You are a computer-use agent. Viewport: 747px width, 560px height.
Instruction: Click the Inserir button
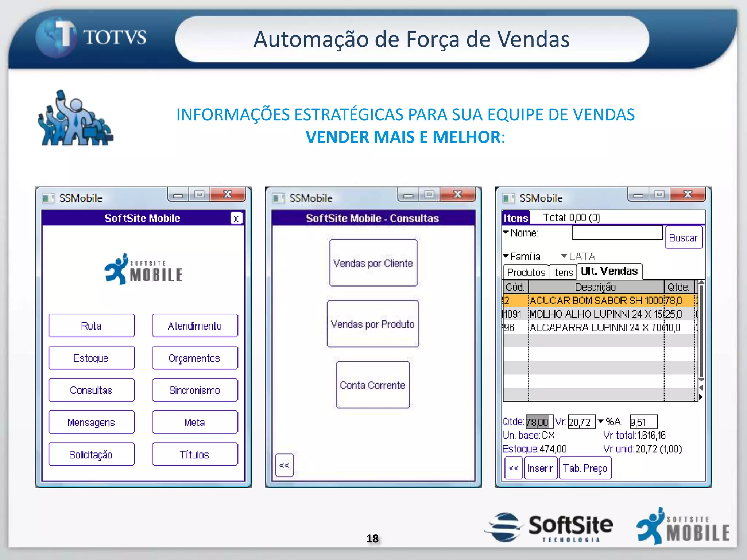pos(540,468)
